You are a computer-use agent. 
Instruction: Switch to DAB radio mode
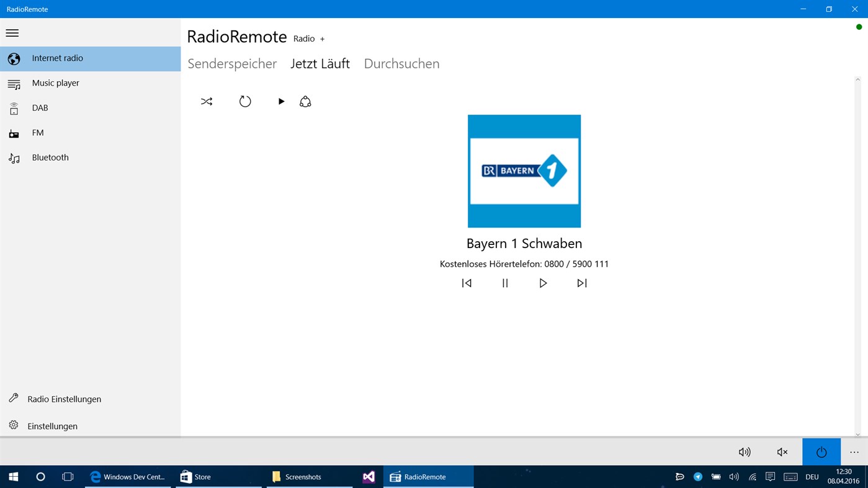(x=40, y=107)
